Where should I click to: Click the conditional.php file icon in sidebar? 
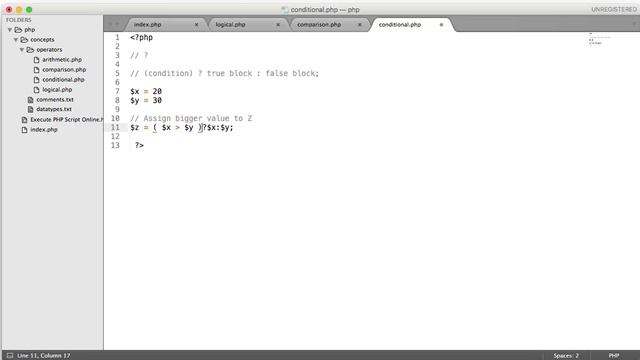point(36,80)
